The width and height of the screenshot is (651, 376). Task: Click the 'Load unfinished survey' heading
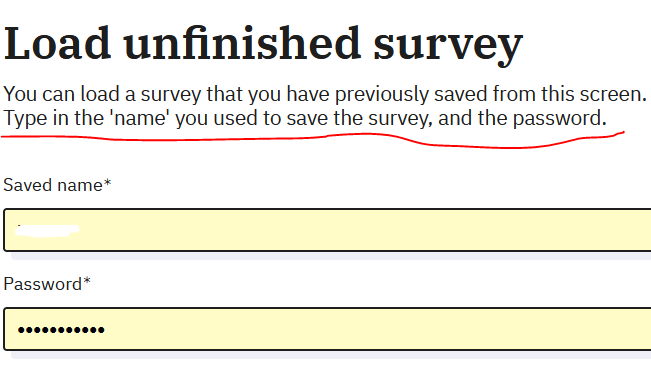[263, 44]
